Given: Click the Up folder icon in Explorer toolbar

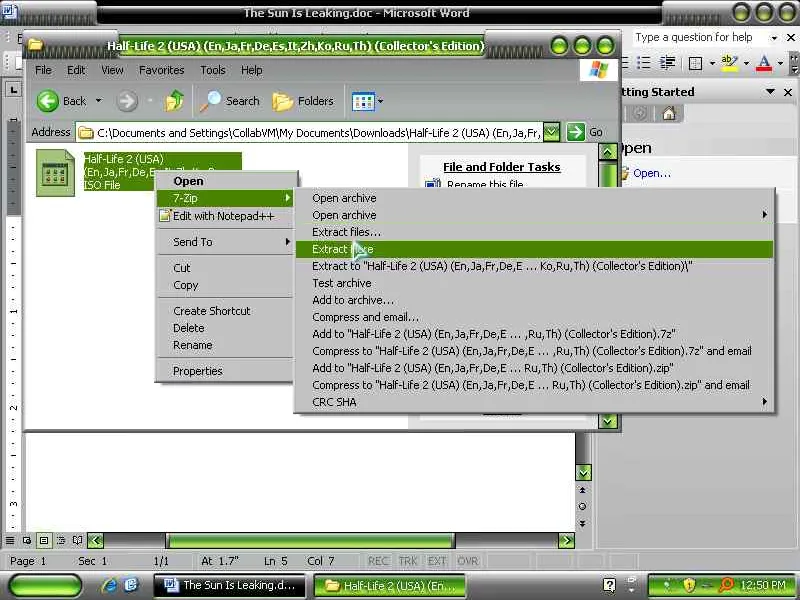Looking at the screenshot, I should click(x=174, y=101).
